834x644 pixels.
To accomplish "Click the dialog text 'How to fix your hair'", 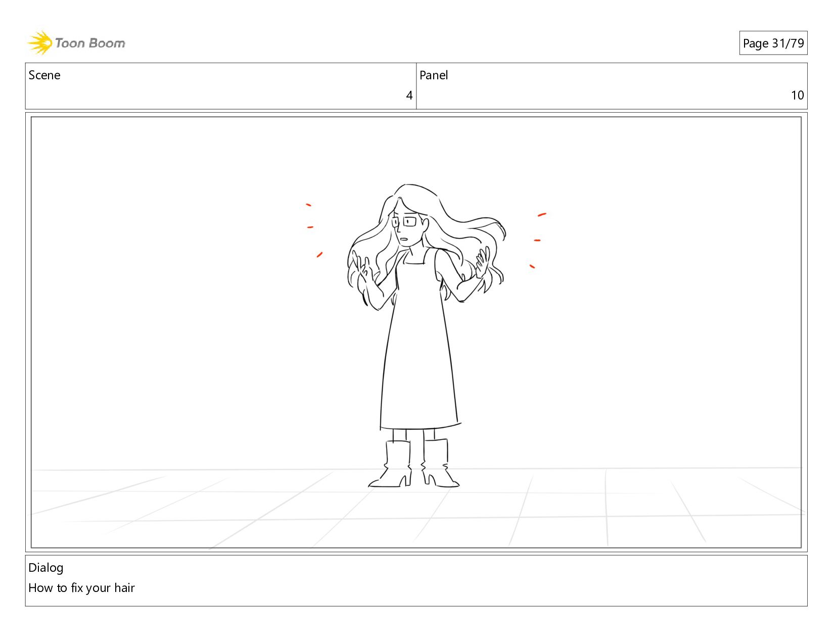I will tap(81, 588).
